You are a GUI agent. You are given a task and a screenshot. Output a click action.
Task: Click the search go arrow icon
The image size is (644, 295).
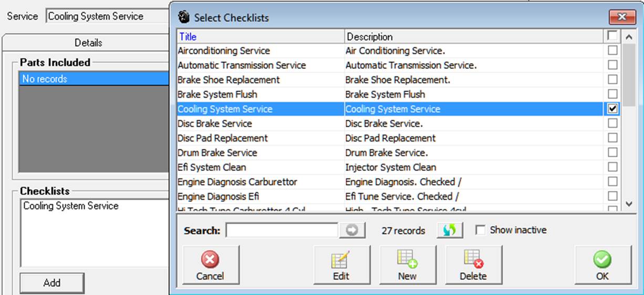click(x=352, y=230)
